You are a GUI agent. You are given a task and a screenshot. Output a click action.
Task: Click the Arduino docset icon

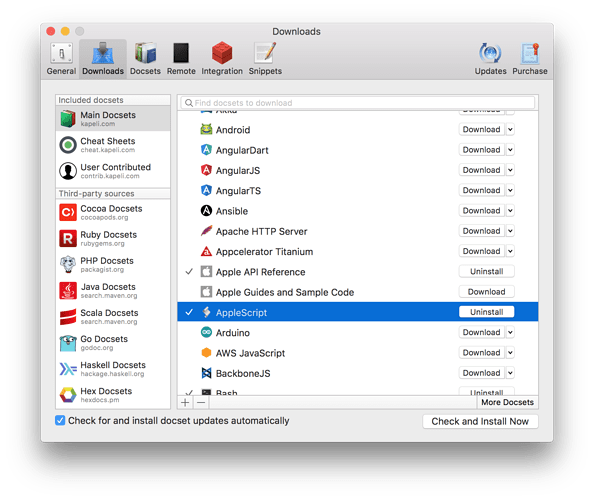[x=206, y=332]
